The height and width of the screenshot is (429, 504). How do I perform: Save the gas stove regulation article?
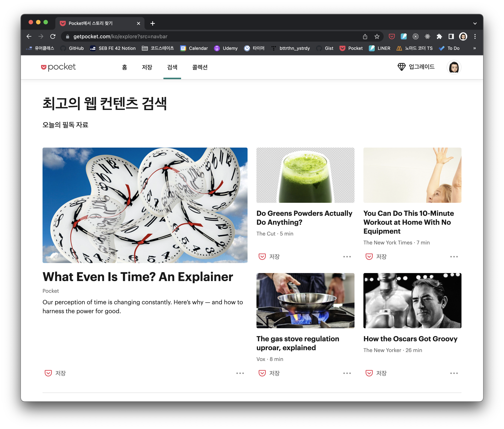click(269, 373)
